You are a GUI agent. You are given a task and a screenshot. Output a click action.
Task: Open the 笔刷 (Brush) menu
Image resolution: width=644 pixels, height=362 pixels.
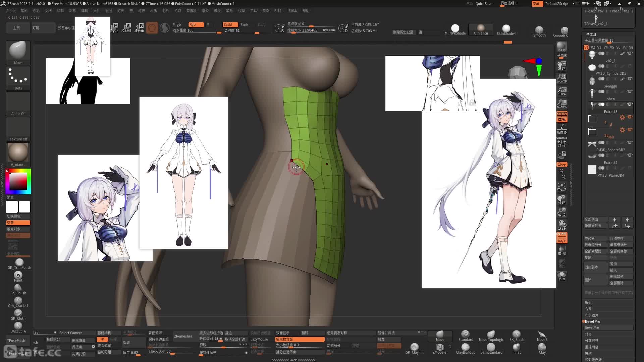[24, 11]
